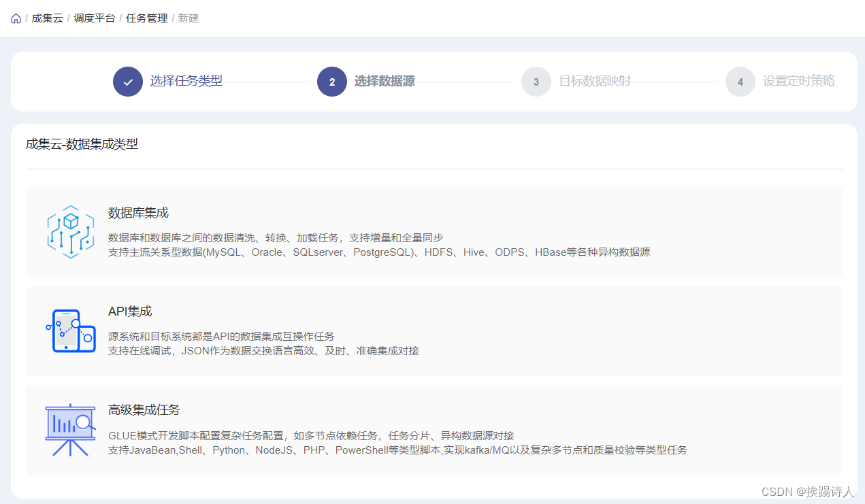Click the MySQL、Oracle supported sources line

pyautogui.click(x=379, y=252)
